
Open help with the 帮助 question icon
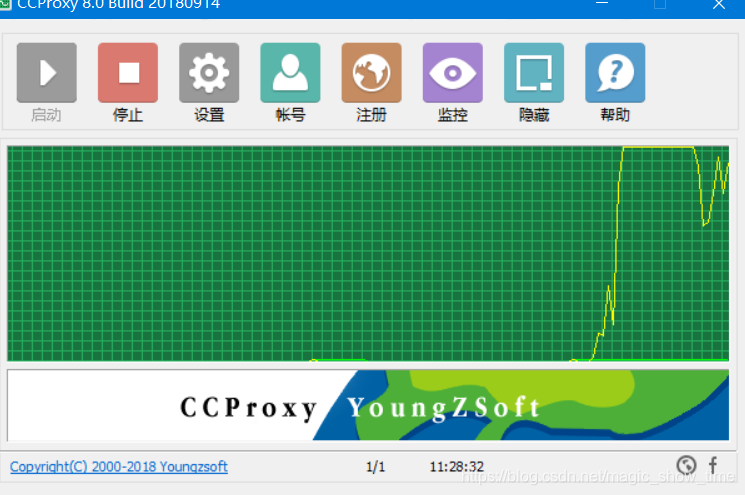(615, 73)
